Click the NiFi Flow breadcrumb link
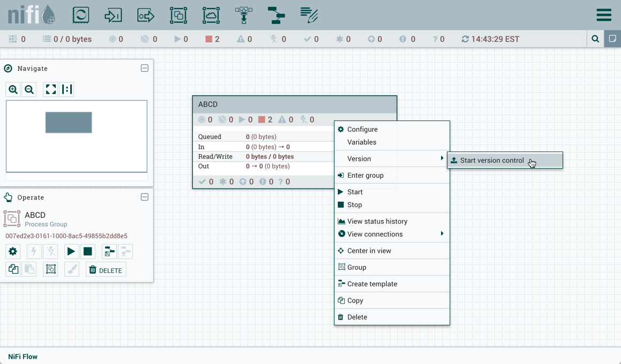 pyautogui.click(x=23, y=357)
